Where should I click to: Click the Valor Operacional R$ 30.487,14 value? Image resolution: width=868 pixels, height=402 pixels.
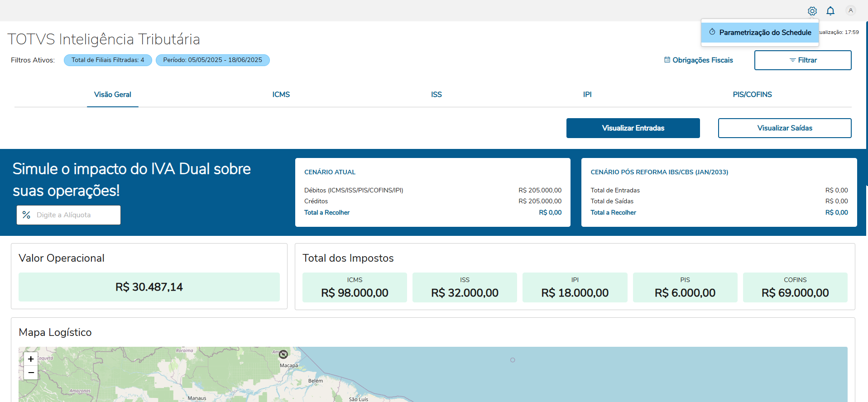coord(149,287)
